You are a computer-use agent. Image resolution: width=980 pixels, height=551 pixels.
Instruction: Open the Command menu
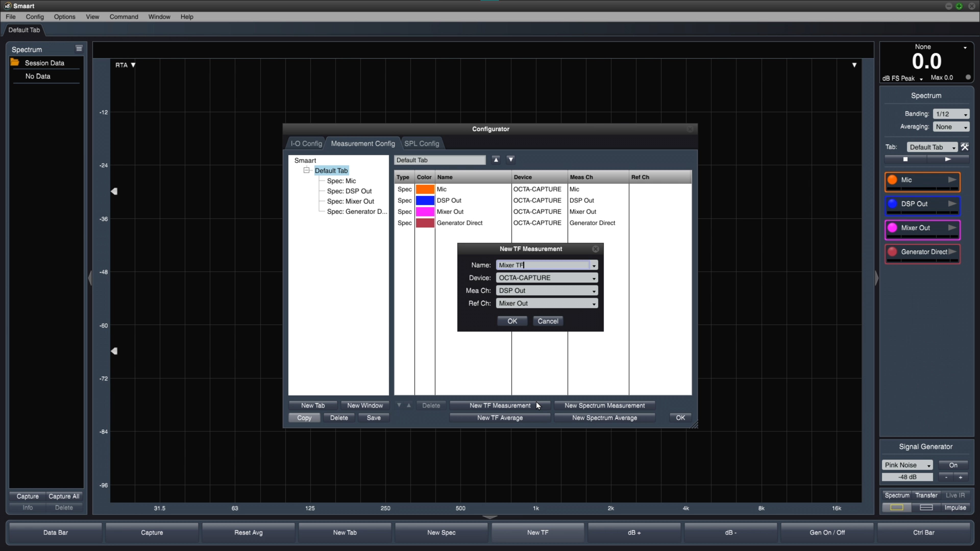tap(124, 17)
